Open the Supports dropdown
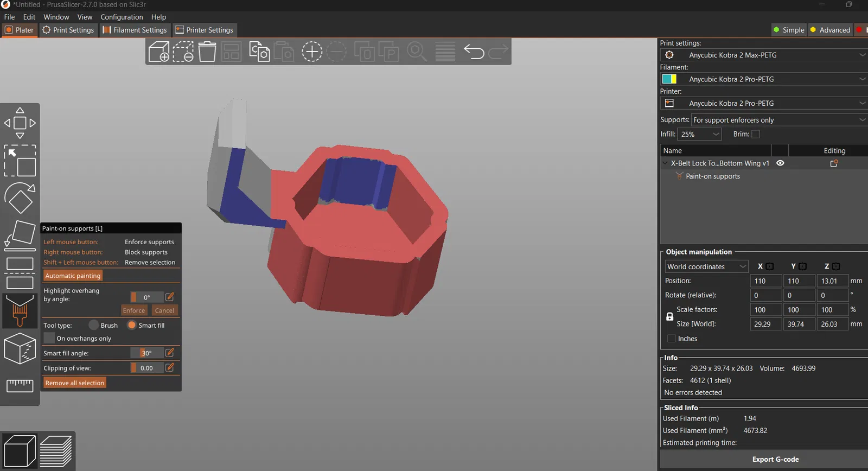 [x=780, y=120]
